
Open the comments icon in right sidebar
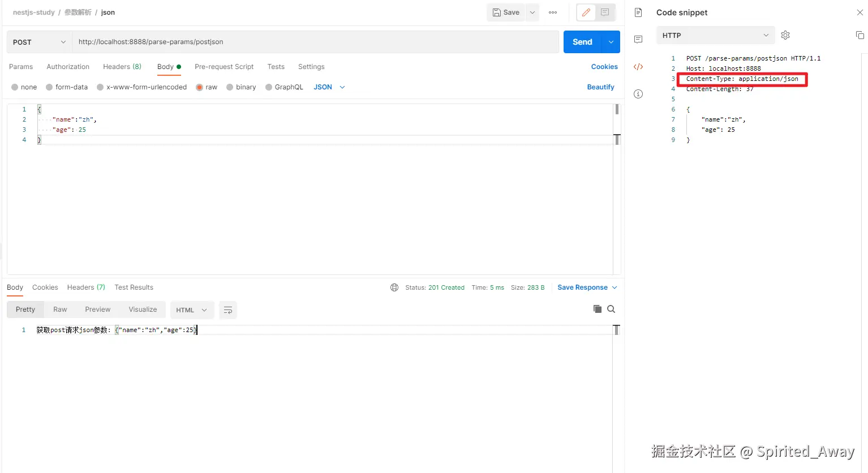[638, 40]
